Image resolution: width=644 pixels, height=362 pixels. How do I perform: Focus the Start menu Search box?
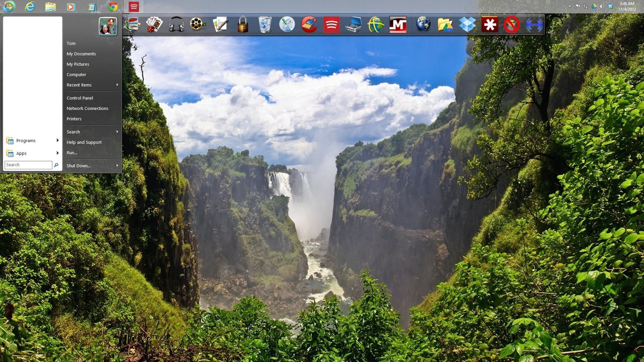tap(29, 165)
